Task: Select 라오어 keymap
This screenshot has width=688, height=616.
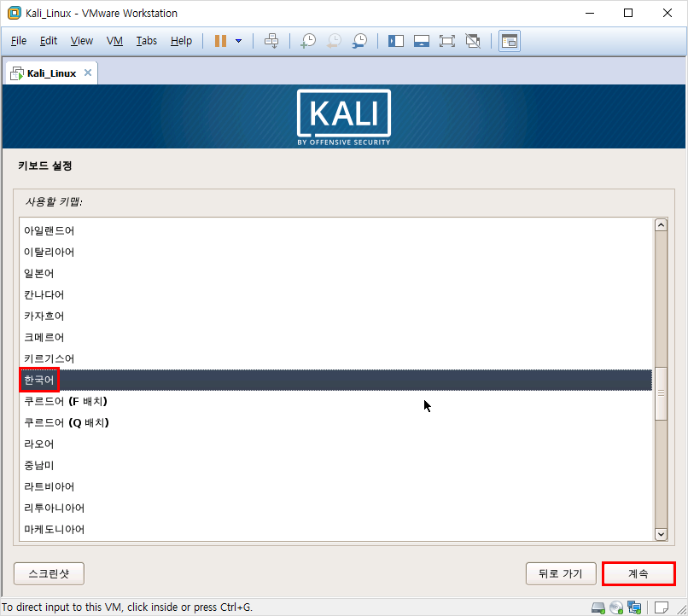Action: (x=335, y=445)
